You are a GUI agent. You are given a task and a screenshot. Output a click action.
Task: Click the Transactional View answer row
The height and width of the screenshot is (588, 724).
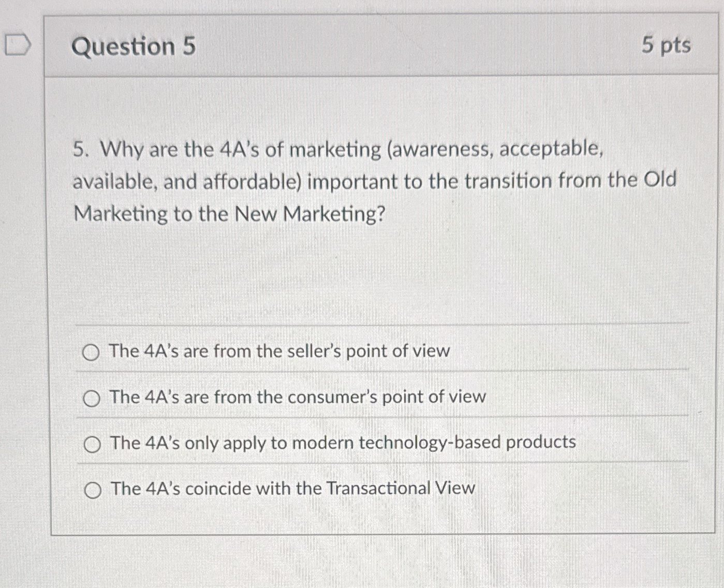pyautogui.click(x=291, y=488)
